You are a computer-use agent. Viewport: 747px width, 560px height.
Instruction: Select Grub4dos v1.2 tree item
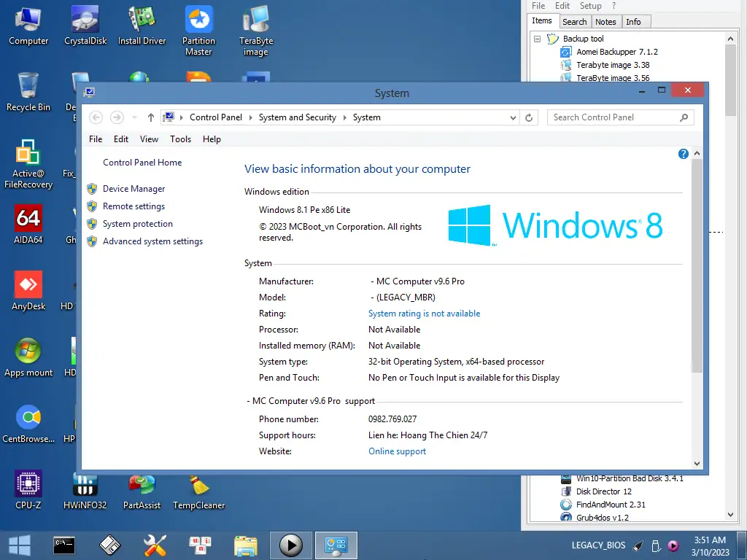602,518
